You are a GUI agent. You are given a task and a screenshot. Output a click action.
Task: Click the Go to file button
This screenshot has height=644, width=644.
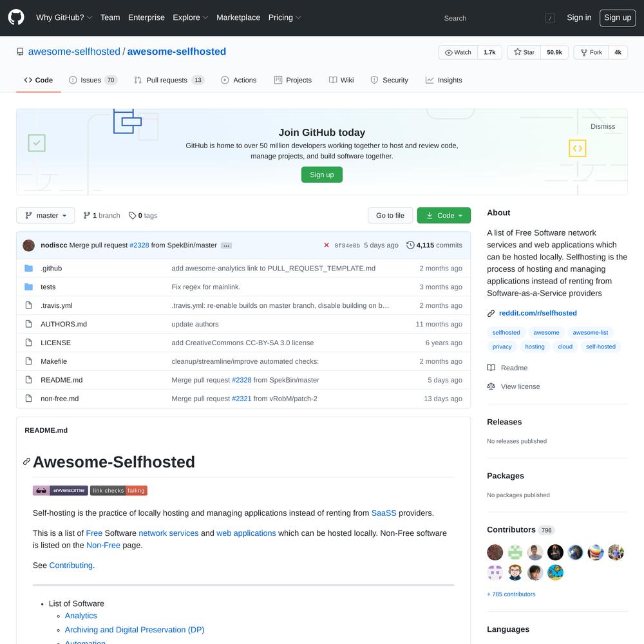(x=390, y=216)
